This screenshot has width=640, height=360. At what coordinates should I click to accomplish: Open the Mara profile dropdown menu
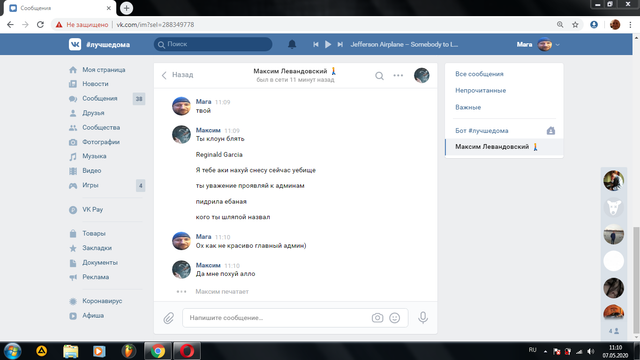pyautogui.click(x=538, y=44)
